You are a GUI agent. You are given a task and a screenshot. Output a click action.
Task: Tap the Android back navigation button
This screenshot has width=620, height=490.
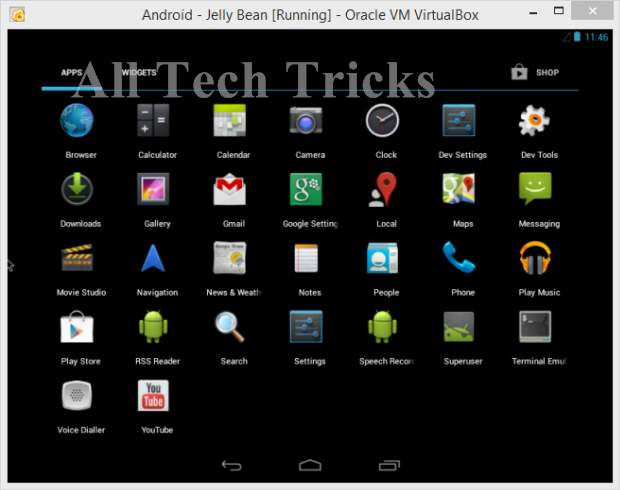(x=231, y=465)
